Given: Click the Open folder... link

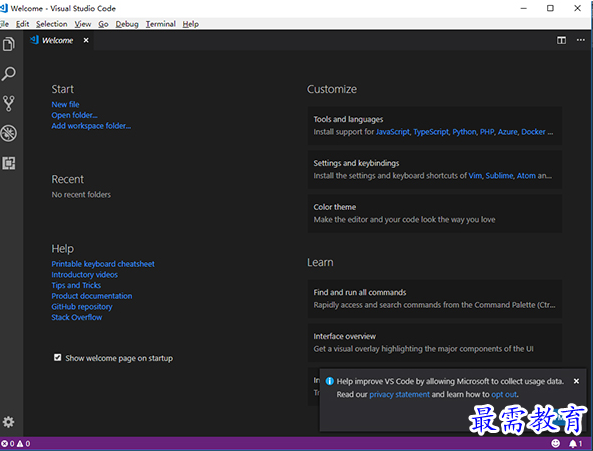Looking at the screenshot, I should coord(74,115).
